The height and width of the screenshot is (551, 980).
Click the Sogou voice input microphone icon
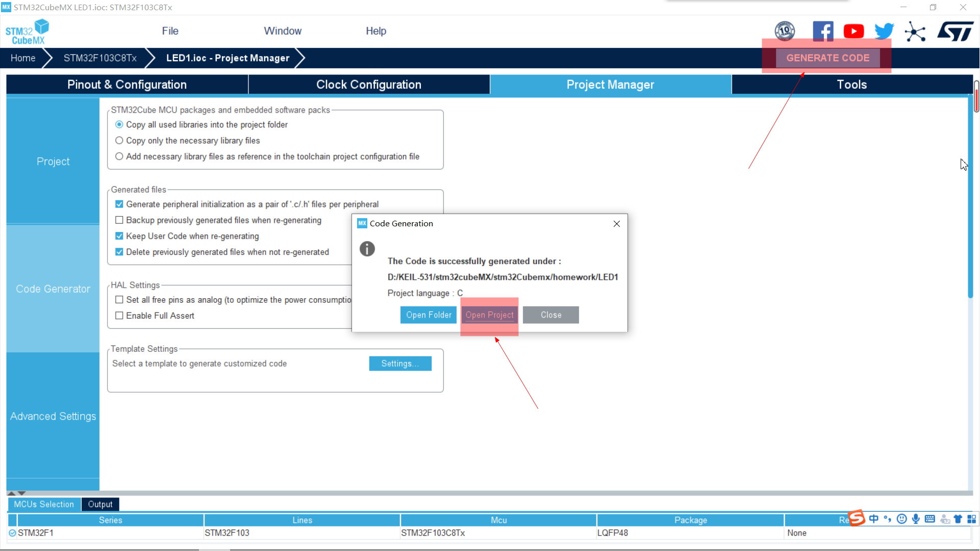click(x=916, y=519)
